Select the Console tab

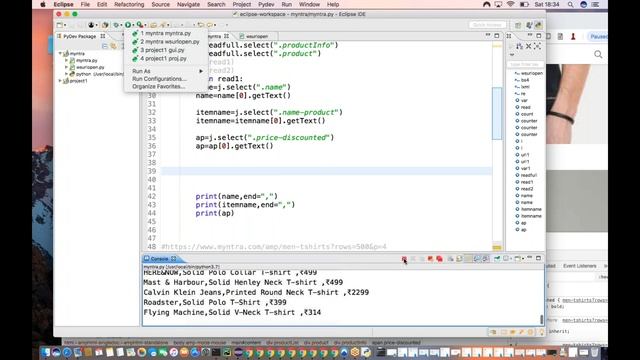(x=160, y=259)
